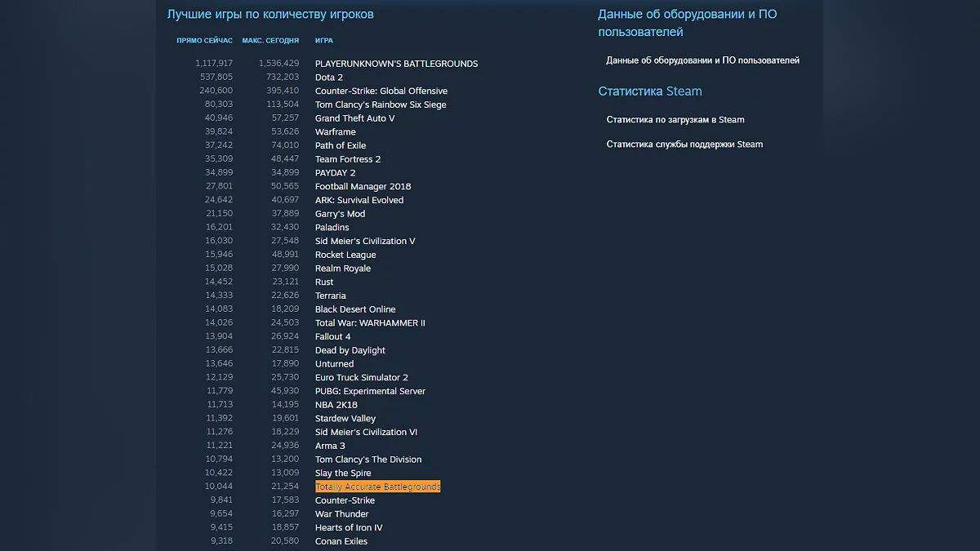The image size is (980, 551).
Task: Open Total War: WARHAMMER II link
Action: [x=370, y=322]
